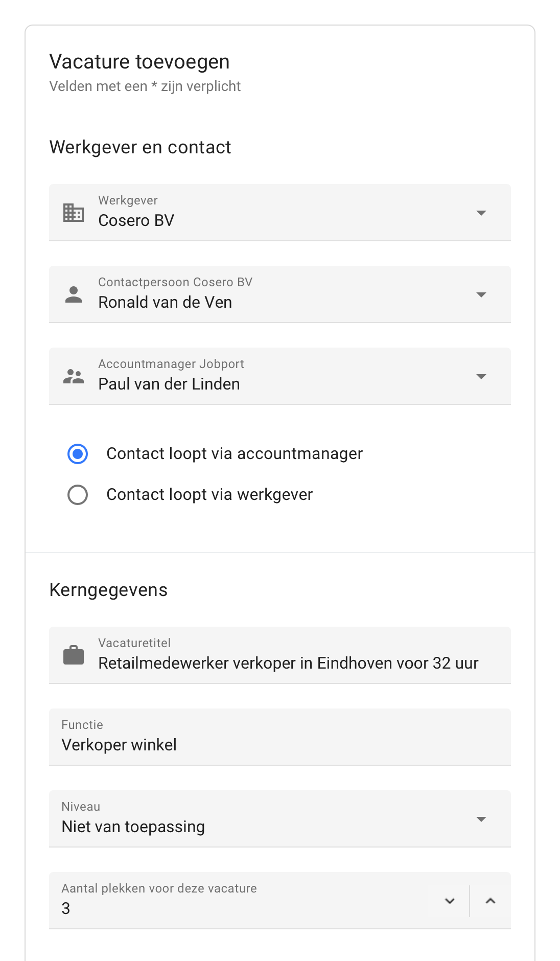The image size is (560, 961).
Task: Open the Accountmanager Jobport dropdown arrow
Action: 481,376
